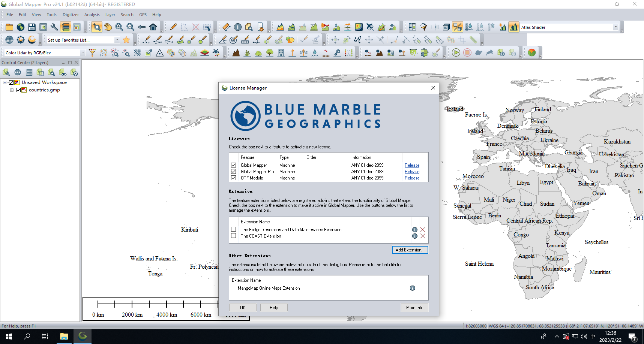The image size is (644, 344).
Task: Click OK in License Manager
Action: (243, 308)
